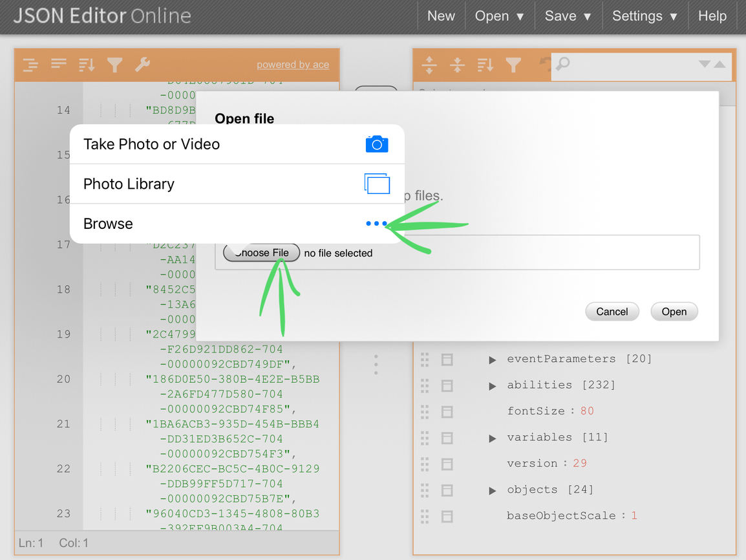Click the photo library stacked icon

coord(377,184)
